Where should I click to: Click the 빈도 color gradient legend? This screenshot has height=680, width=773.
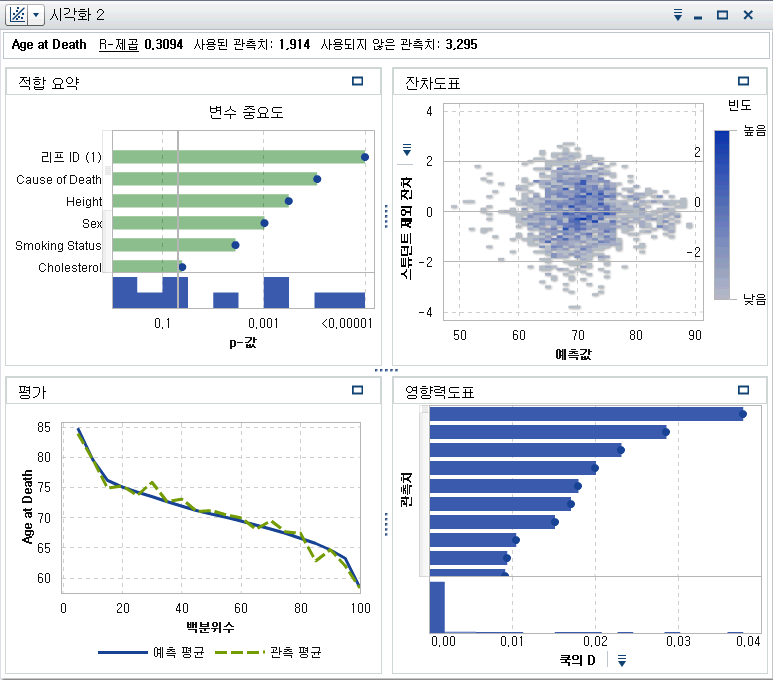coord(722,214)
